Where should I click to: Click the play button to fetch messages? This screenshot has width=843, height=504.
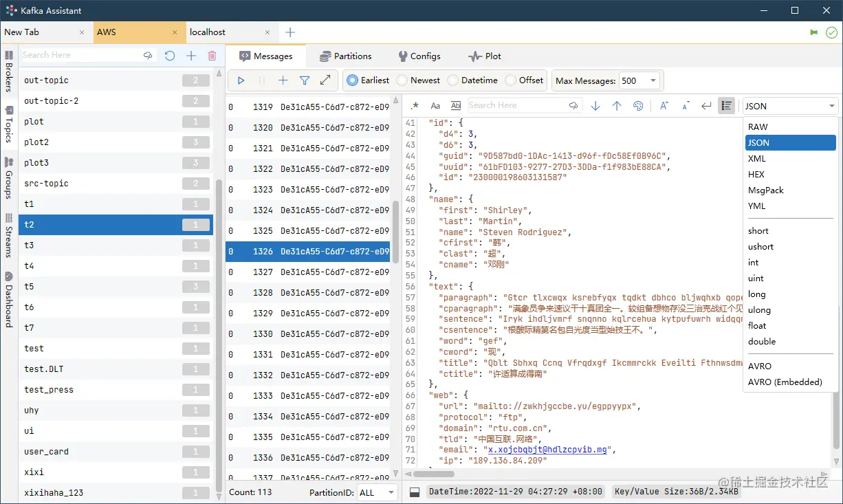click(x=241, y=80)
